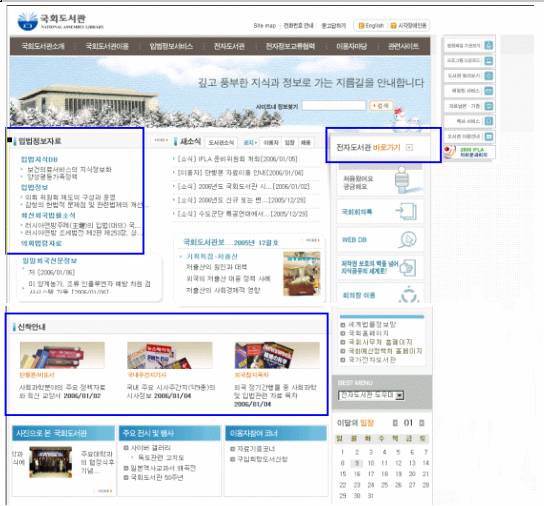Go to previous month in calendar
The height and width of the screenshot is (506, 544).
point(395,423)
